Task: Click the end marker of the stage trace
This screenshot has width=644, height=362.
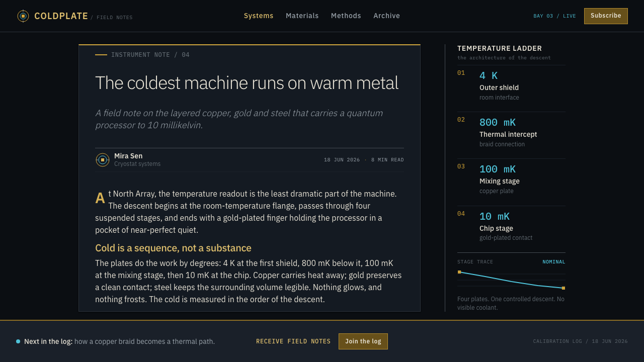Action: point(563,288)
